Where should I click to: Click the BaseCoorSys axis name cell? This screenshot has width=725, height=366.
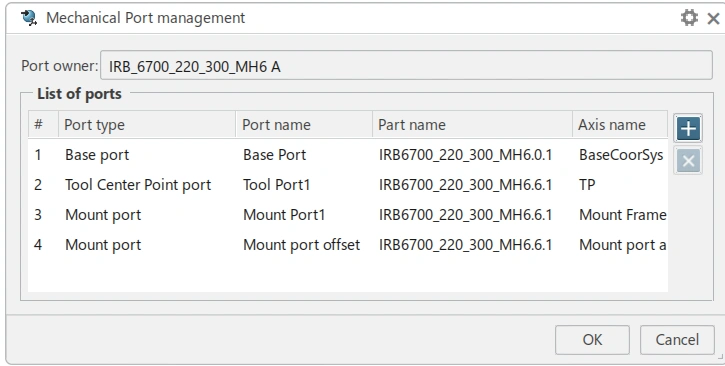pos(621,155)
